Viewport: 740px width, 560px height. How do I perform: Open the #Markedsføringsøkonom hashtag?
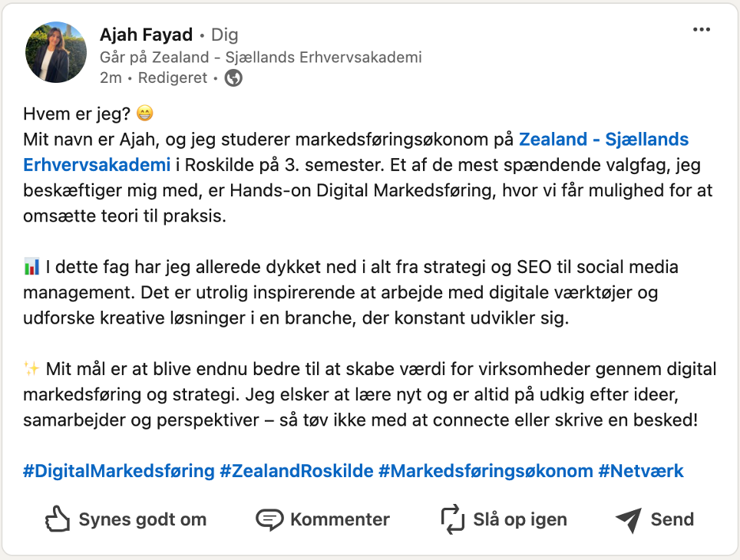point(485,470)
